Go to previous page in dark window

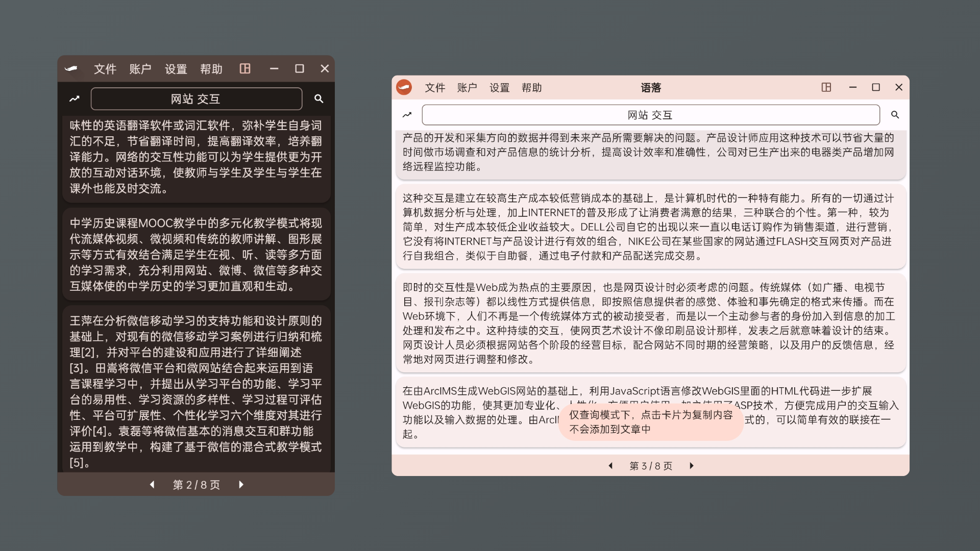[x=152, y=485]
